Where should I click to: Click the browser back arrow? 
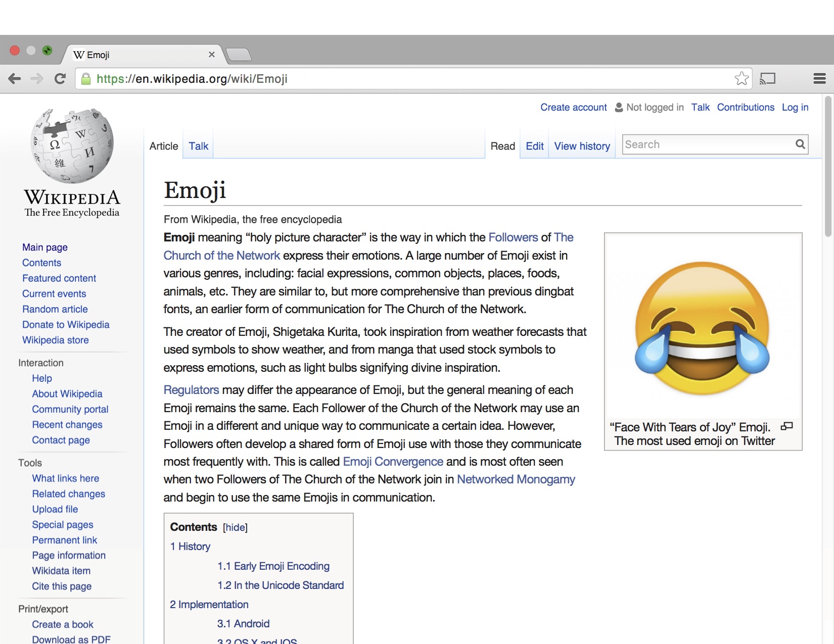click(x=15, y=79)
